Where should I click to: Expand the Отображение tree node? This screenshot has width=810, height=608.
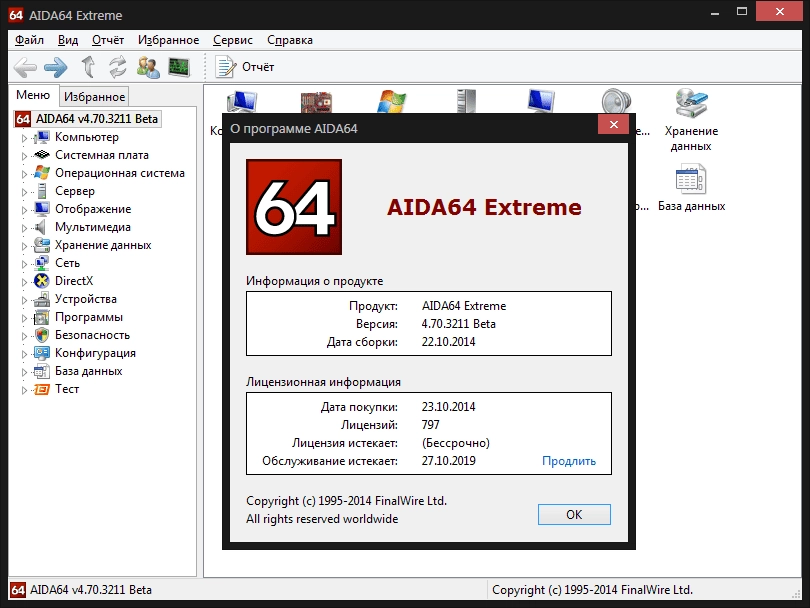pyautogui.click(x=24, y=210)
